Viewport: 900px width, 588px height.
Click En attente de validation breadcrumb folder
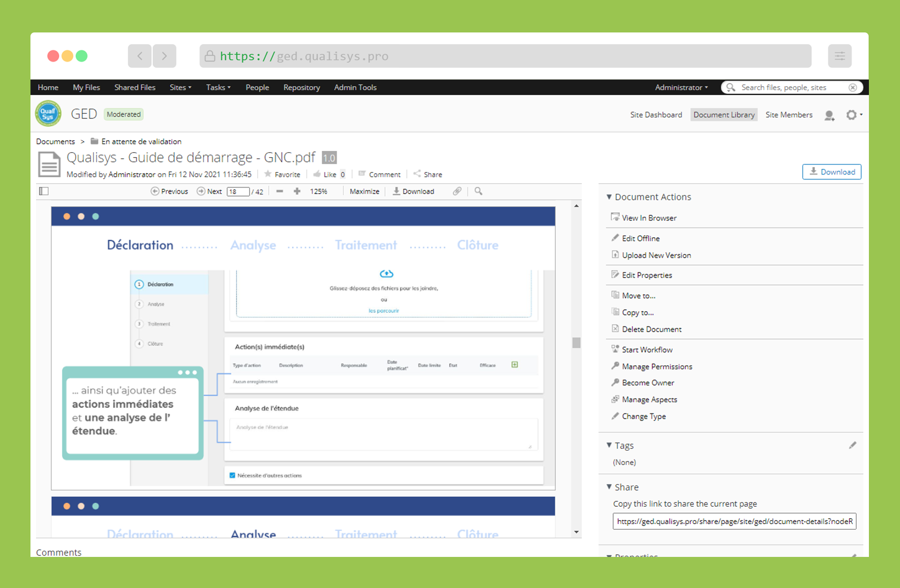click(141, 142)
